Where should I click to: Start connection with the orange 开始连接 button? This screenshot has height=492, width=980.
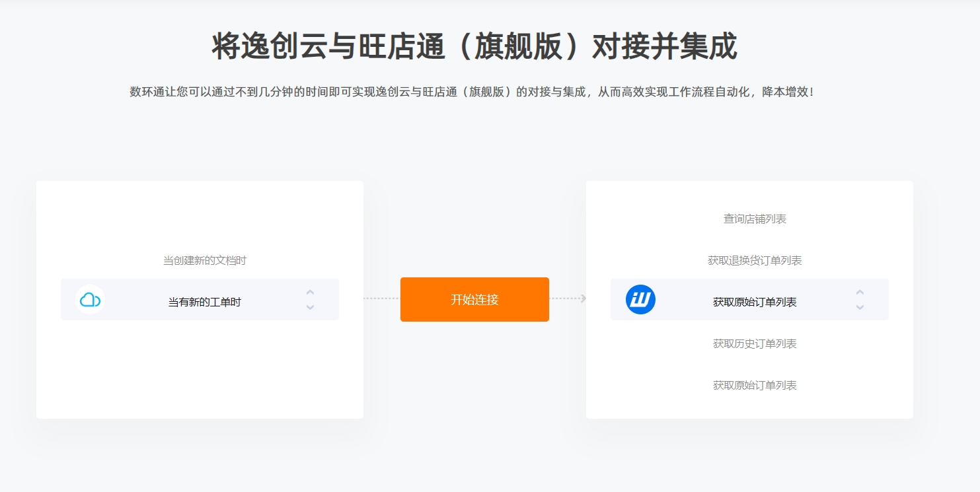pyautogui.click(x=474, y=299)
